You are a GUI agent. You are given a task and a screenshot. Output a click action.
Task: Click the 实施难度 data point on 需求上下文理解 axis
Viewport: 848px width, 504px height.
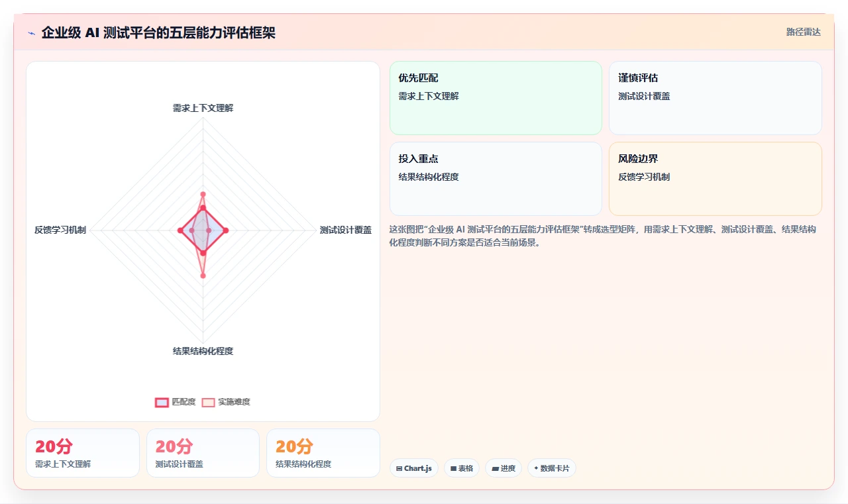pos(203,194)
